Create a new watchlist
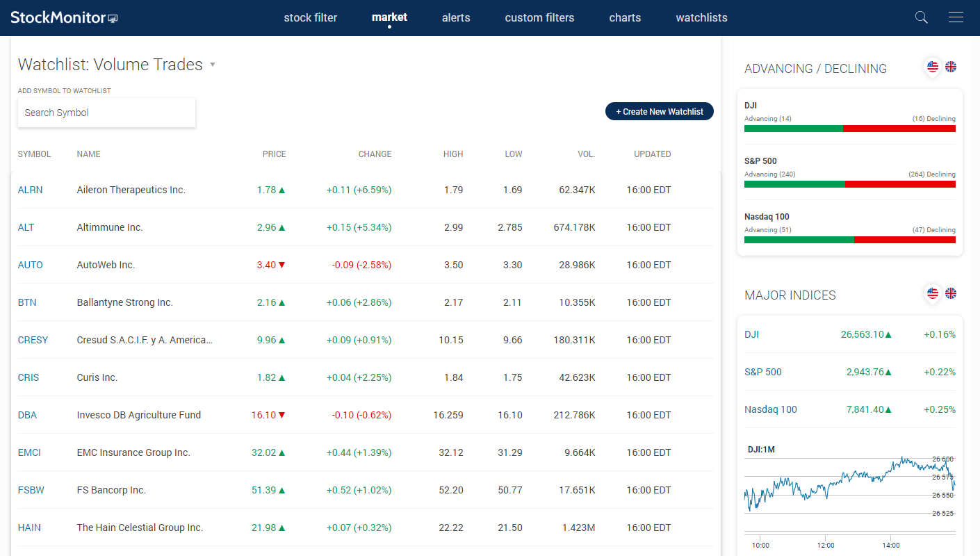 (x=659, y=111)
